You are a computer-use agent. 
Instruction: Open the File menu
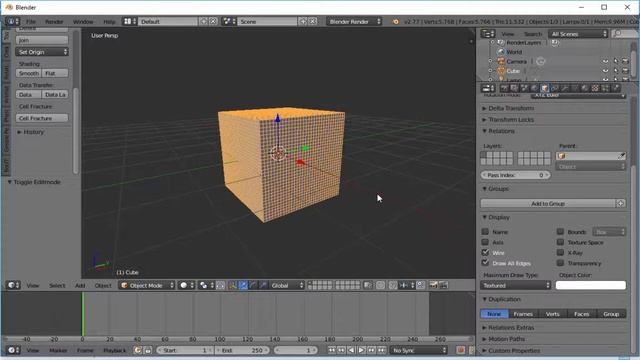click(x=31, y=21)
